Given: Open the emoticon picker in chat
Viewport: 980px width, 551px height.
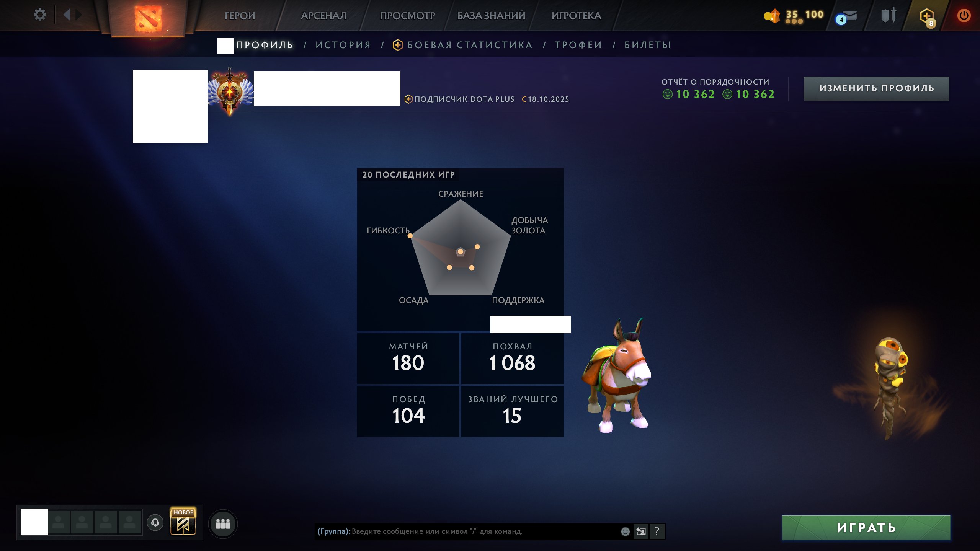Looking at the screenshot, I should coord(625,531).
